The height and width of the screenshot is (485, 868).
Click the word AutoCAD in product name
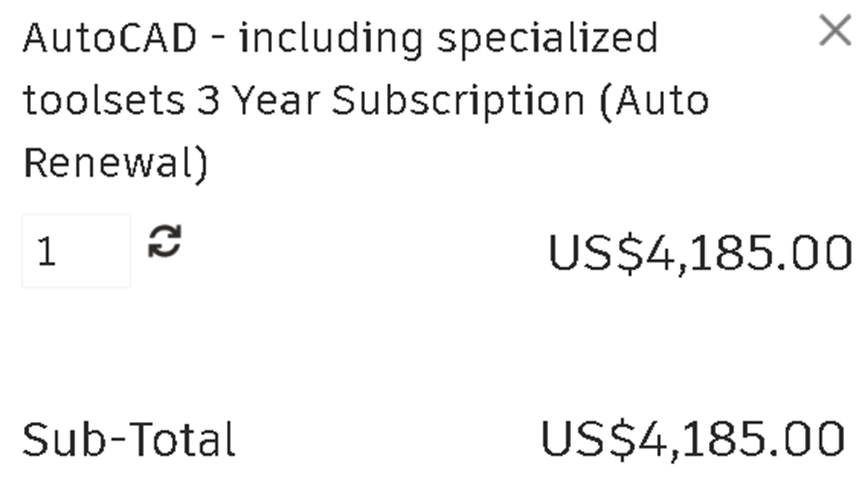[x=110, y=38]
